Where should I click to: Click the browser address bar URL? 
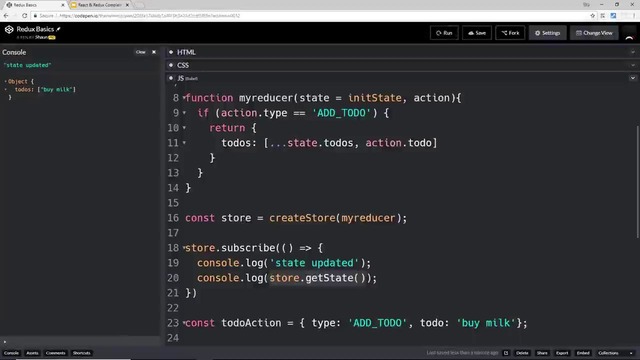[x=149, y=16]
